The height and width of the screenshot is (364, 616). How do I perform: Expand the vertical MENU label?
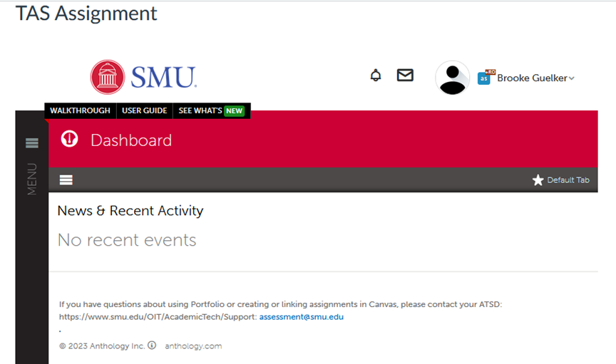pyautogui.click(x=32, y=179)
